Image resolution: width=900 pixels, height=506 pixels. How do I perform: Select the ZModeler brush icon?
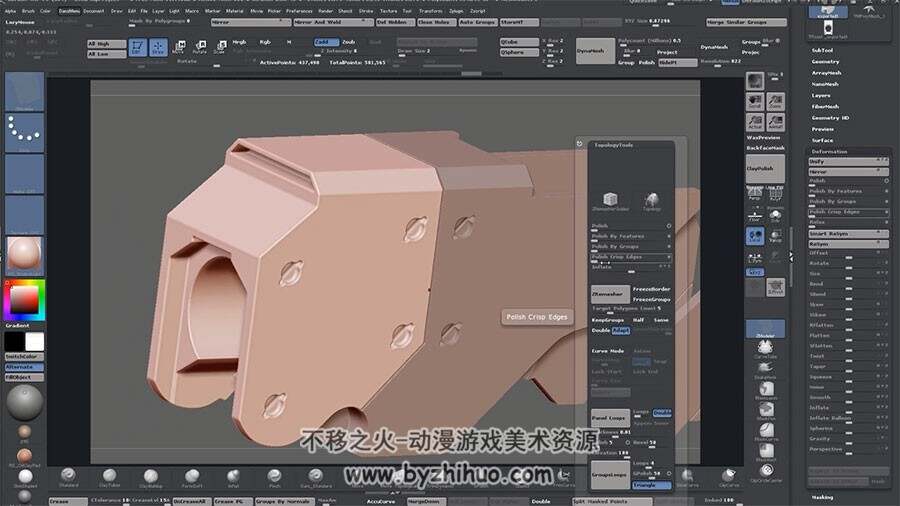click(x=765, y=329)
